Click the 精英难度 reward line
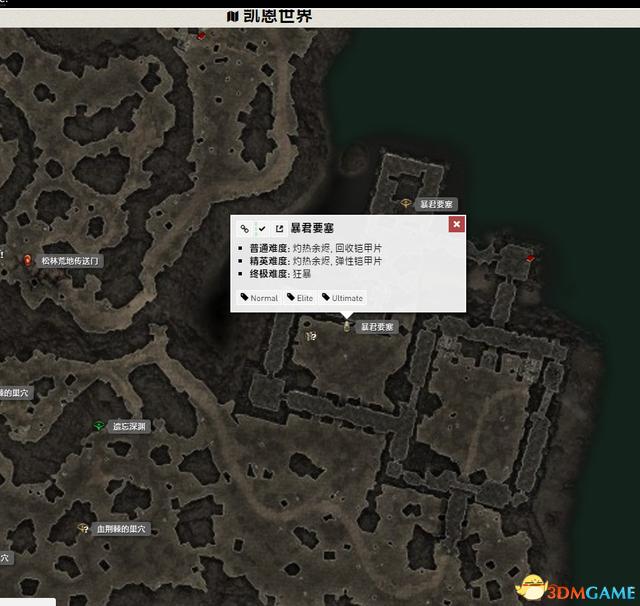The image size is (640, 606). [316, 261]
